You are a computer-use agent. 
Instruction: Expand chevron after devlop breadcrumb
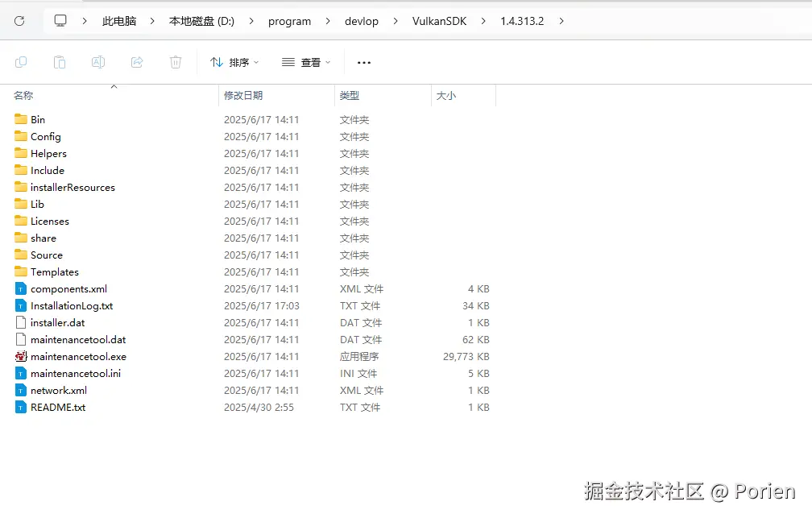pos(395,21)
